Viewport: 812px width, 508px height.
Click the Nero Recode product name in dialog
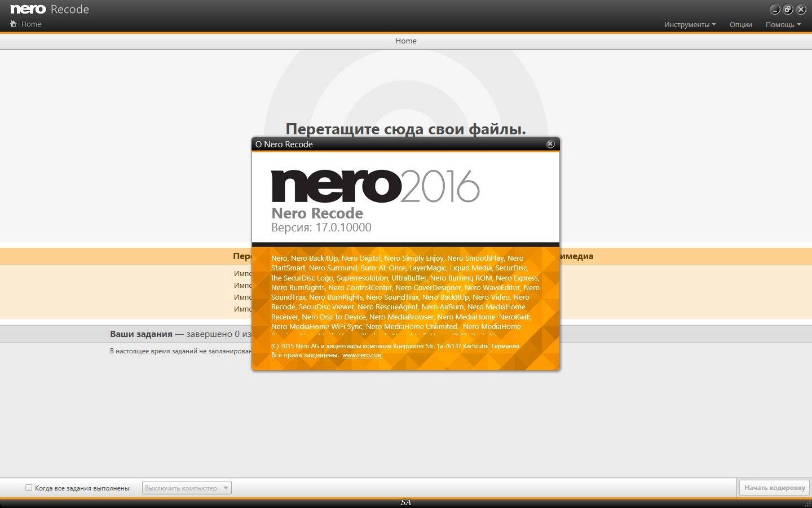(317, 213)
